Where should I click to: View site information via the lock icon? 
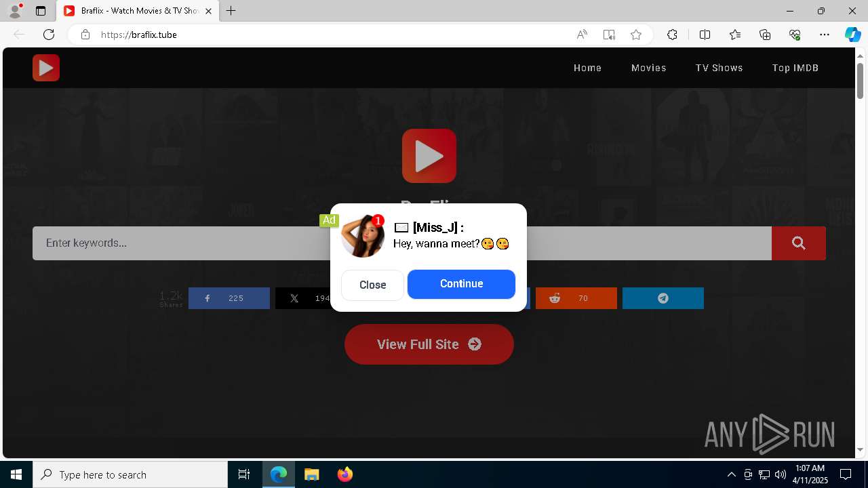pyautogui.click(x=85, y=35)
